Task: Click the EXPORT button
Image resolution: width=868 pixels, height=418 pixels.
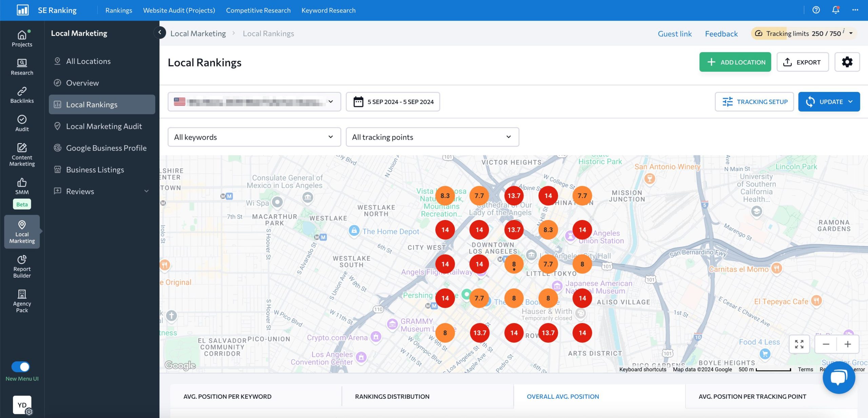Action: click(803, 62)
